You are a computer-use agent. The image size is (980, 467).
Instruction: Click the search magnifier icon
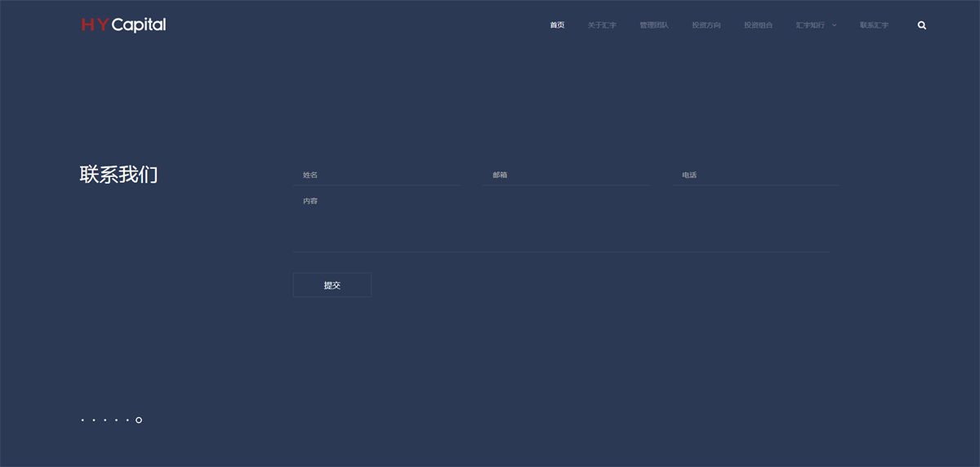(922, 25)
